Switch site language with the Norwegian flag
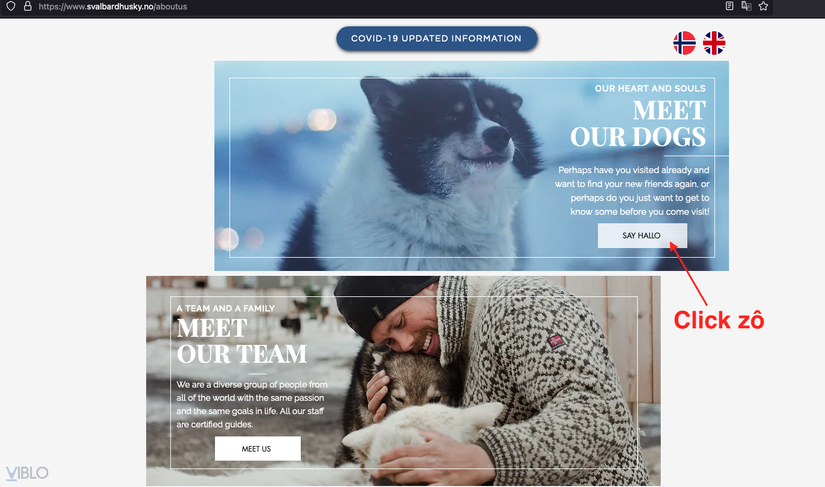 point(685,43)
